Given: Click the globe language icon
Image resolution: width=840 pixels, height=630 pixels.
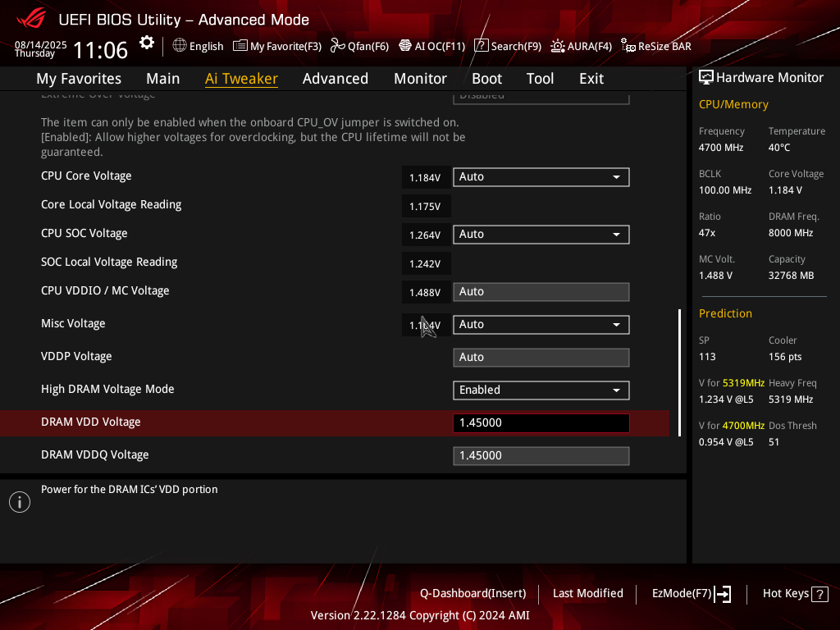Looking at the screenshot, I should point(180,46).
